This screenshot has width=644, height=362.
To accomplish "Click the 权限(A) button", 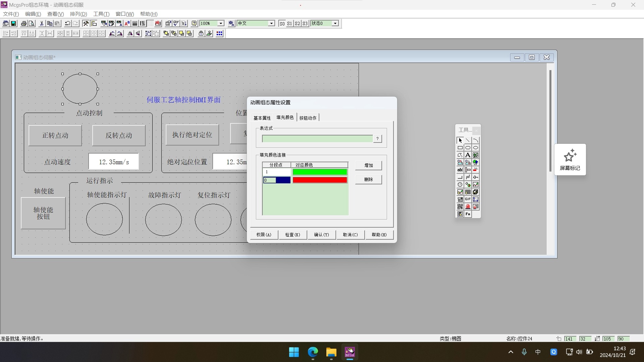I will (264, 235).
